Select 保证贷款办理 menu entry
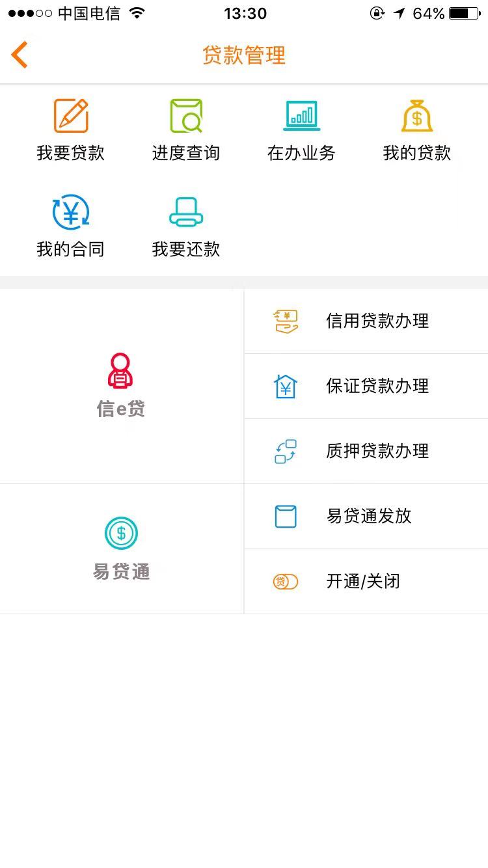Screen dimensions: 488x868 [x=377, y=387]
